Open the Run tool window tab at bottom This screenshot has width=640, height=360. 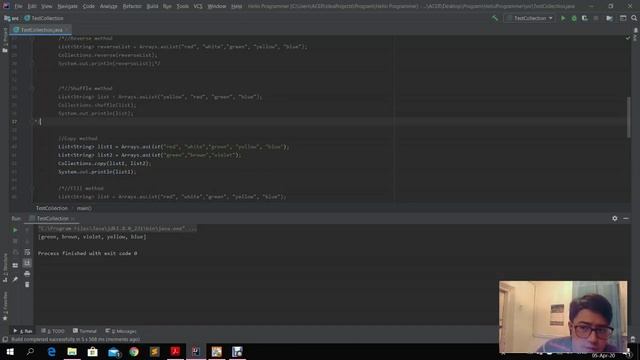[23, 331]
